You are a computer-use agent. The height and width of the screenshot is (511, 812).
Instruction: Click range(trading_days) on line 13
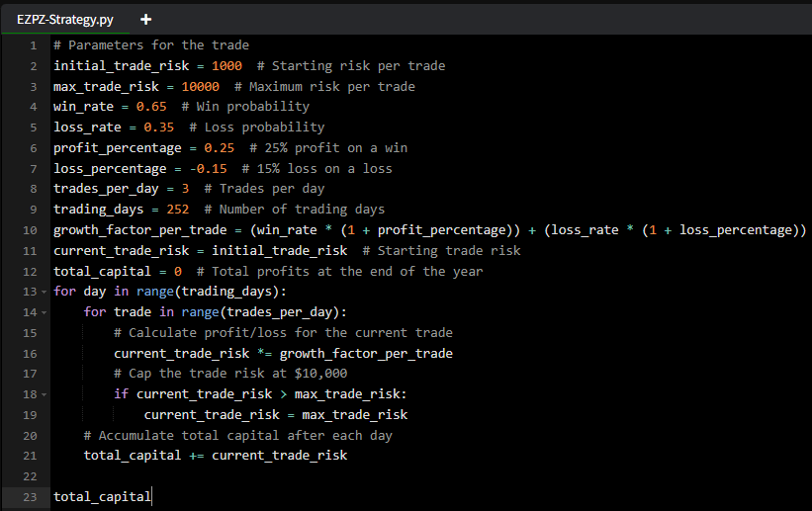pos(208,292)
